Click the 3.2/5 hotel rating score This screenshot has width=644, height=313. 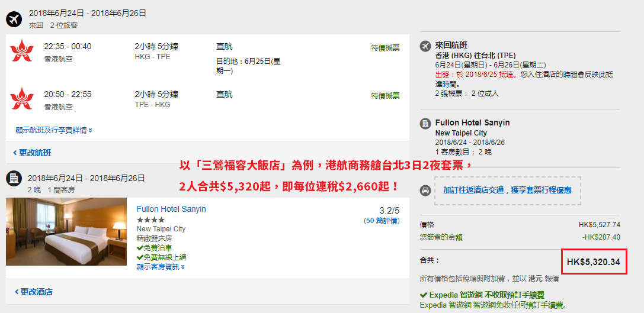pyautogui.click(x=389, y=211)
